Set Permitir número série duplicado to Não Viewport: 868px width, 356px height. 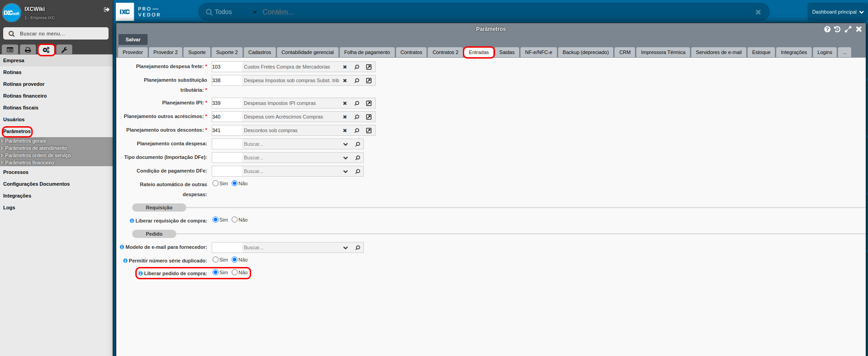pyautogui.click(x=234, y=260)
